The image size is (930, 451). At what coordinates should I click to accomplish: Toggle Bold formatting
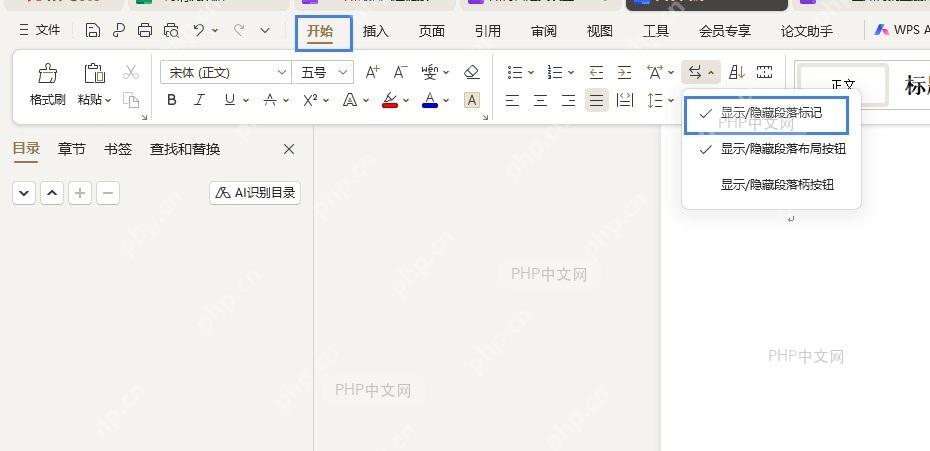(172, 100)
